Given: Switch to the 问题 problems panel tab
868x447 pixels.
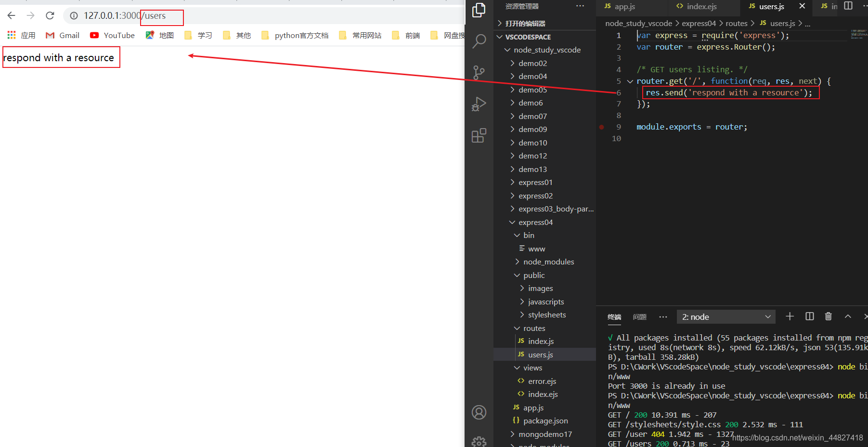Looking at the screenshot, I should click(640, 317).
